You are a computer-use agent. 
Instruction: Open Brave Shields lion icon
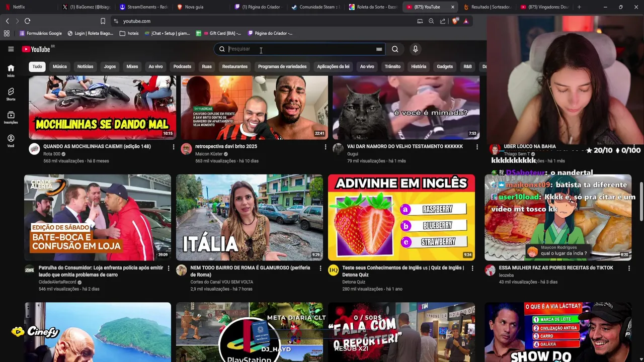pos(455,21)
